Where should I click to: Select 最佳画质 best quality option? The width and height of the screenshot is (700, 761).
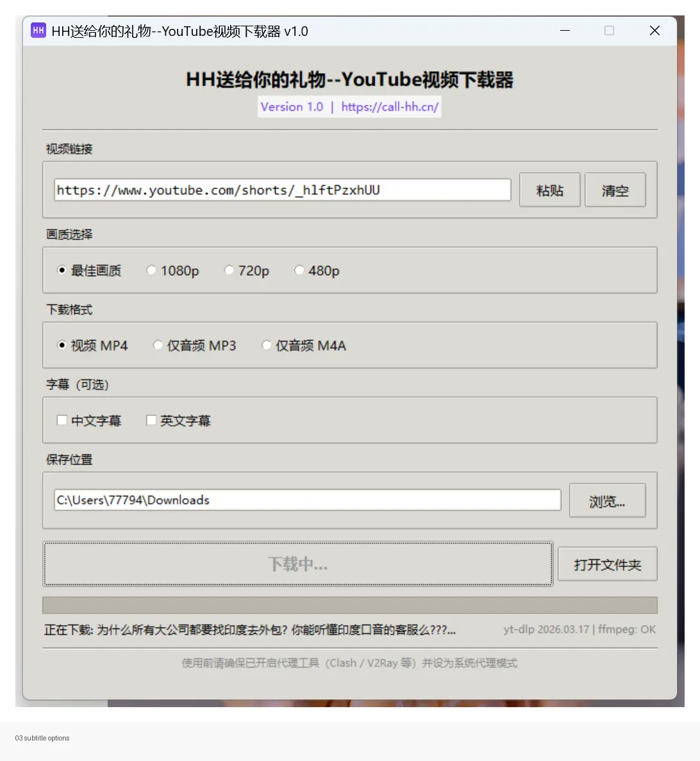[x=62, y=270]
